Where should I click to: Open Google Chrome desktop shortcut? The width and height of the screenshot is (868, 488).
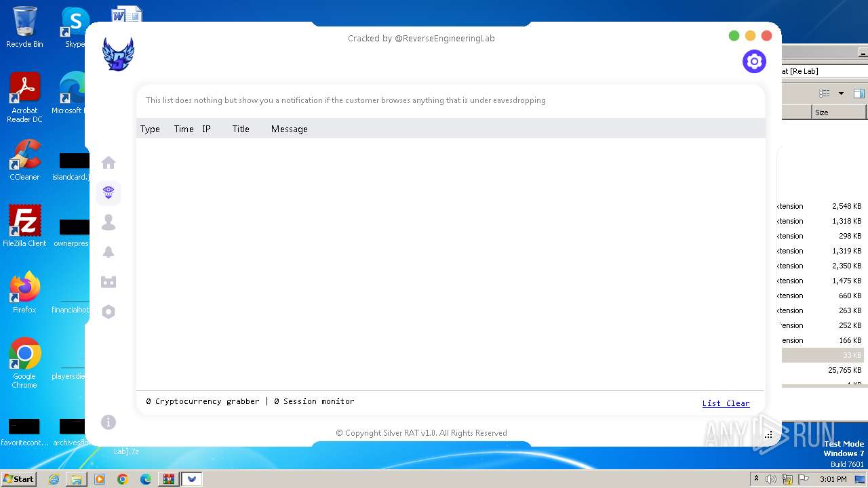coord(24,363)
